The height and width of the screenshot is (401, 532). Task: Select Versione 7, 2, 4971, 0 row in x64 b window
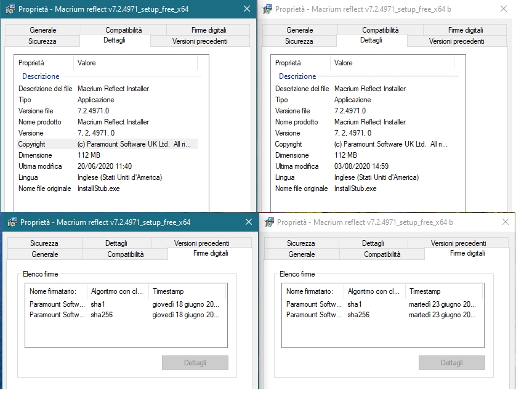pos(364,133)
